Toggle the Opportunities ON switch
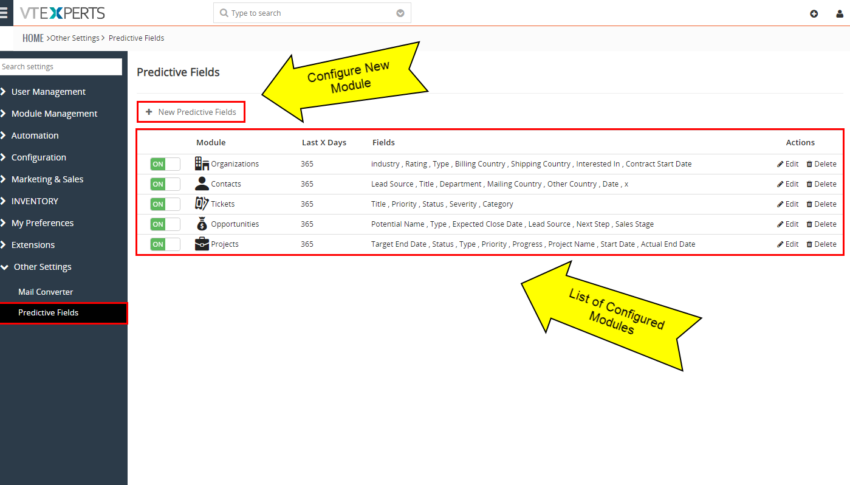 click(x=165, y=224)
